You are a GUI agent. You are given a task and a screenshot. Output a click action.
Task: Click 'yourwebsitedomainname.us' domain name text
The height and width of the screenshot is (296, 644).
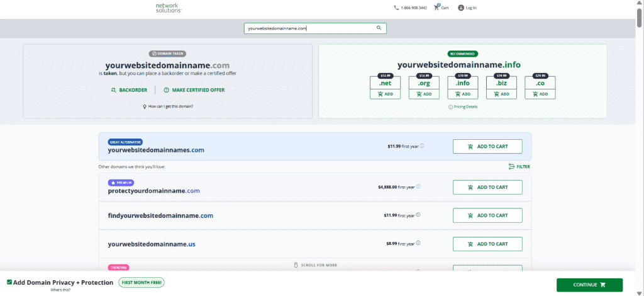pyautogui.click(x=152, y=244)
